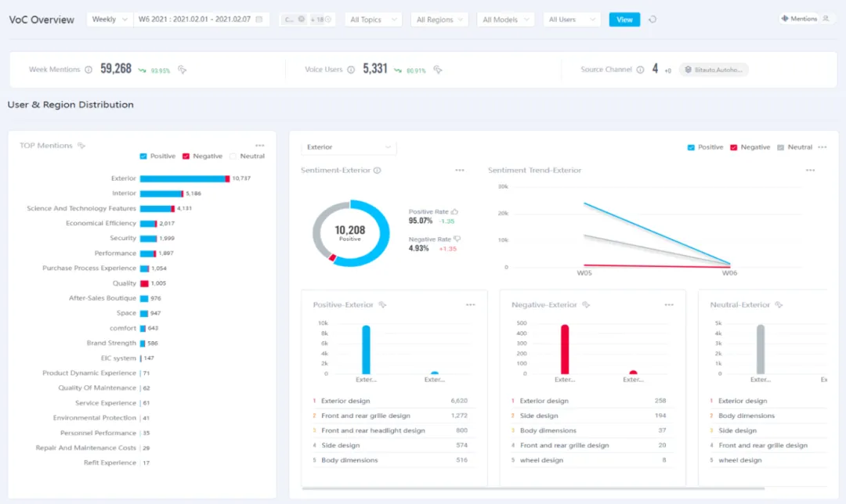Click the Mentions button at top right
This screenshot has height=504, width=846.
pos(805,19)
